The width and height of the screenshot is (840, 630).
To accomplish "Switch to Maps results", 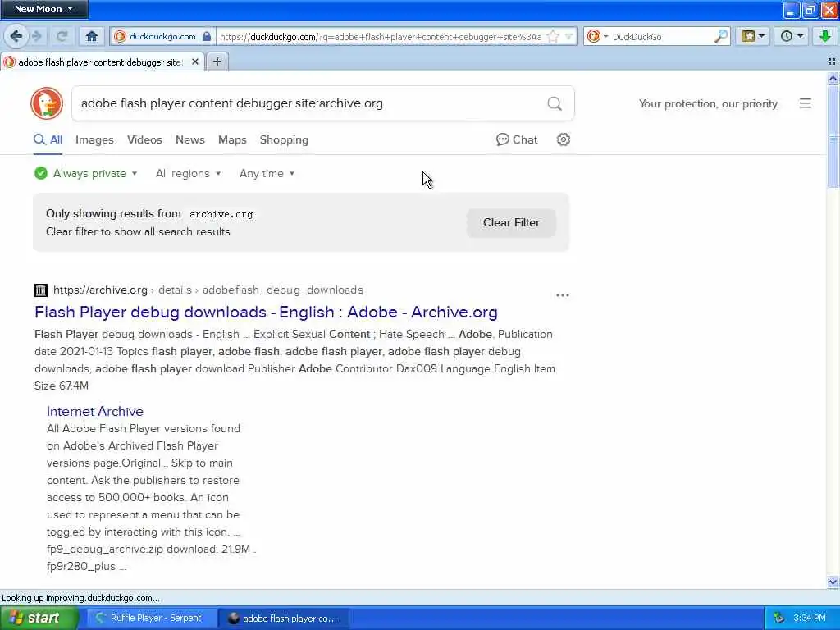I will (232, 139).
